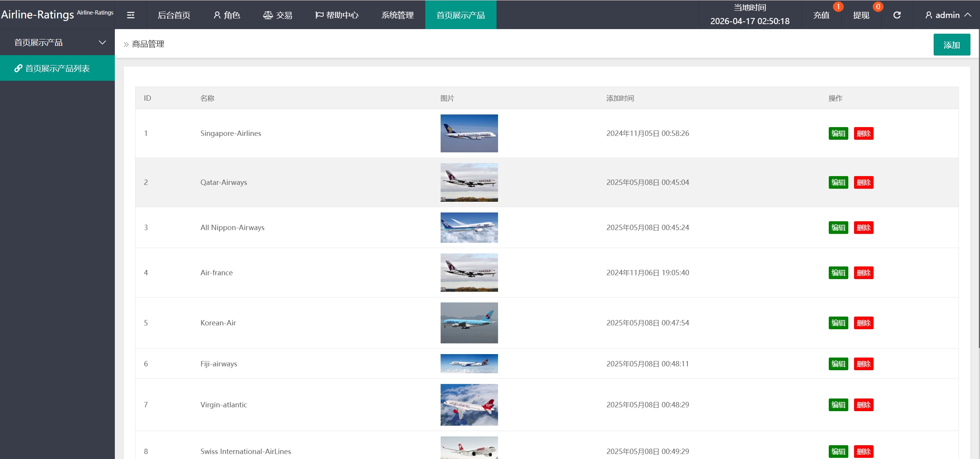Open the 系统管理 menu item

(x=397, y=15)
